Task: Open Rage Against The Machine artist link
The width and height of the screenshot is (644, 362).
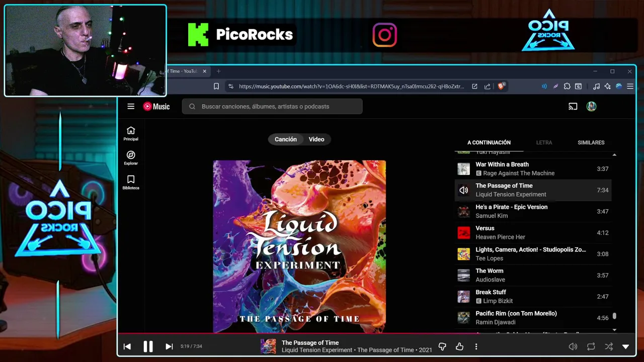Action: (x=519, y=173)
